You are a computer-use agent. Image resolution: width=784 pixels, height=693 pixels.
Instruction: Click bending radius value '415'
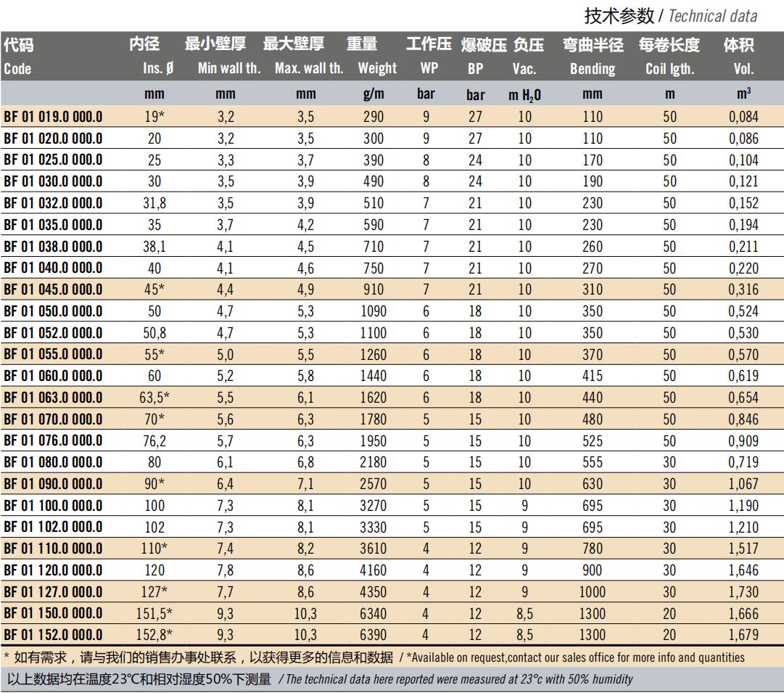593,376
